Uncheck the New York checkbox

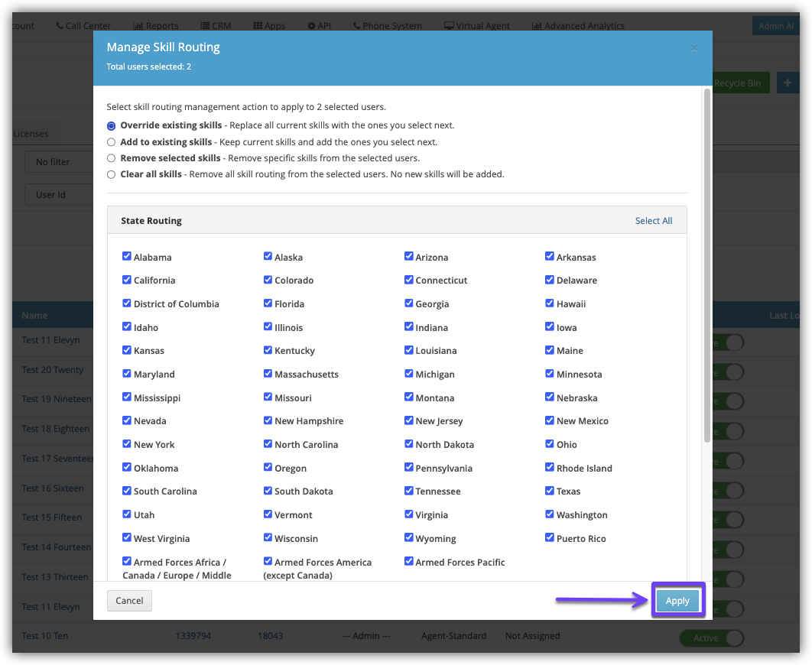(x=126, y=443)
